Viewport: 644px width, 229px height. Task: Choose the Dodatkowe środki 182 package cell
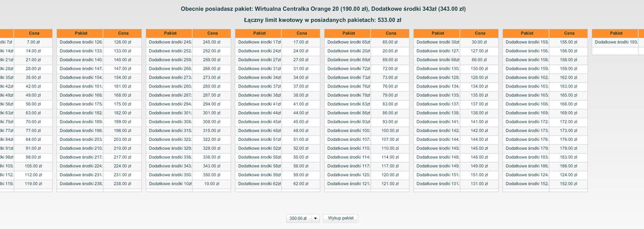[80, 113]
